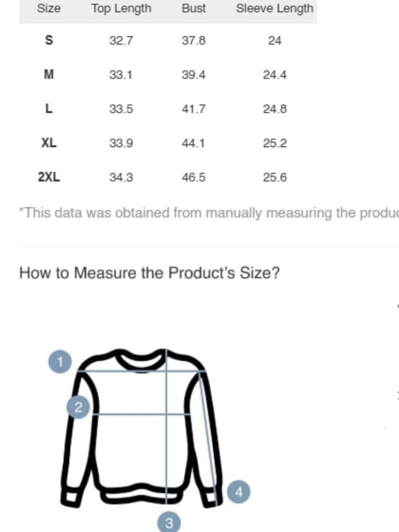Click the manually measuring data disclaimer
Screen dimensions: 399x532
209,213
